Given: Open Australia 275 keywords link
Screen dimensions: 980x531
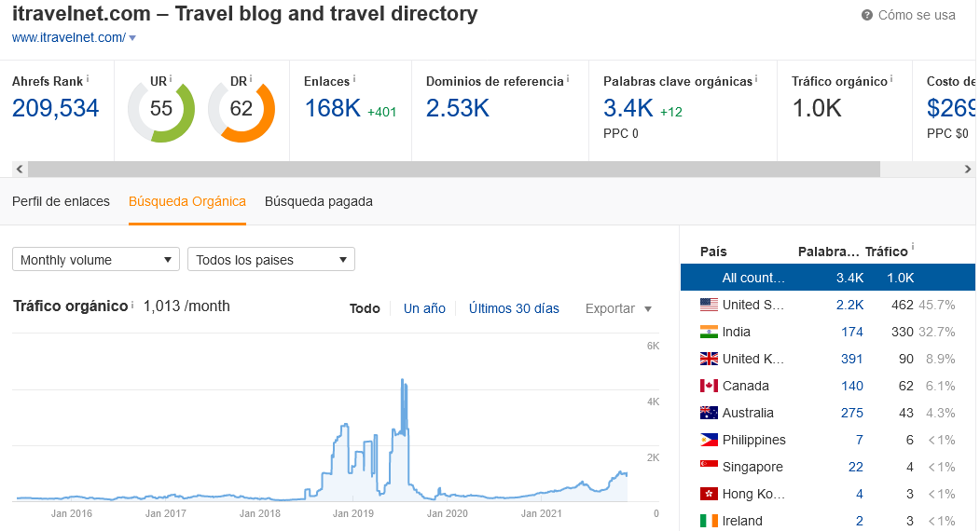Looking at the screenshot, I should click(852, 413).
